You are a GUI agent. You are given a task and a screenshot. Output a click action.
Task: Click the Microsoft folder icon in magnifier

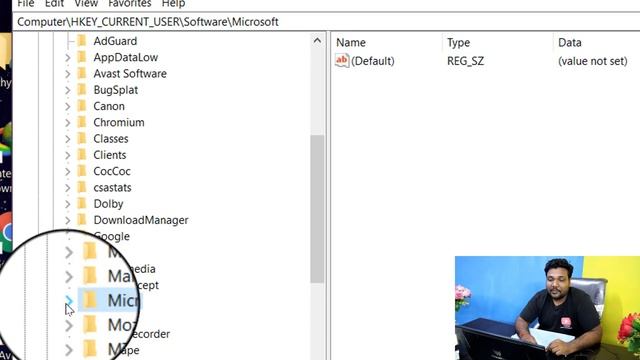point(90,300)
